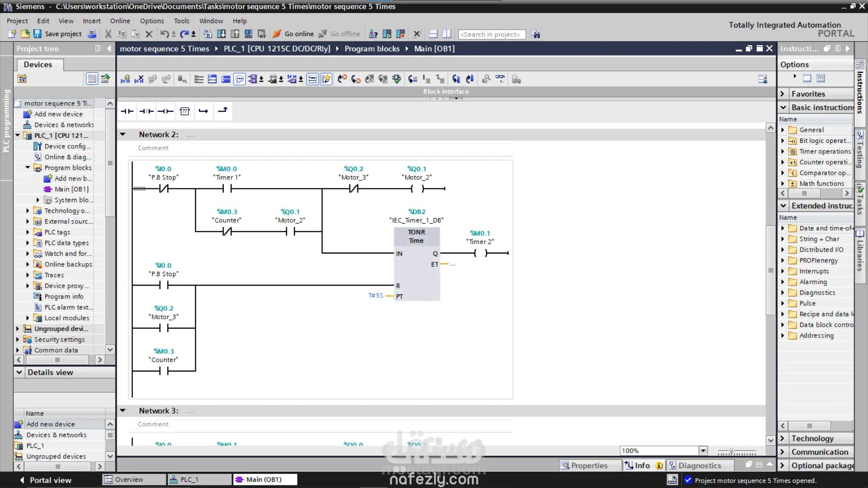868x488 pixels.
Task: Click the Copy icon in main toolbar
Action: point(122,34)
